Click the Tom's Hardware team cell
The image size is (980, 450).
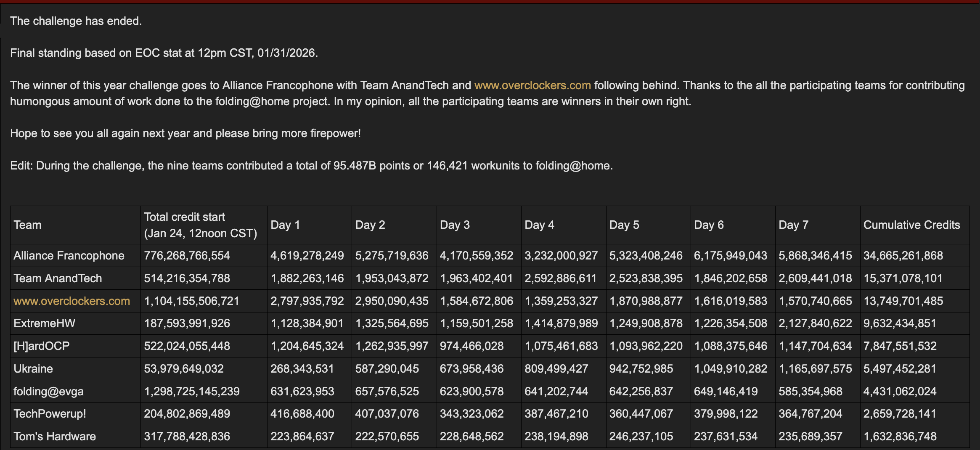point(54,437)
